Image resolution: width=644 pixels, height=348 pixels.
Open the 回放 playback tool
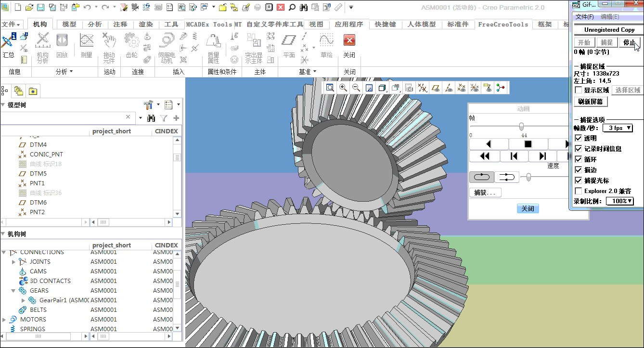(62, 46)
